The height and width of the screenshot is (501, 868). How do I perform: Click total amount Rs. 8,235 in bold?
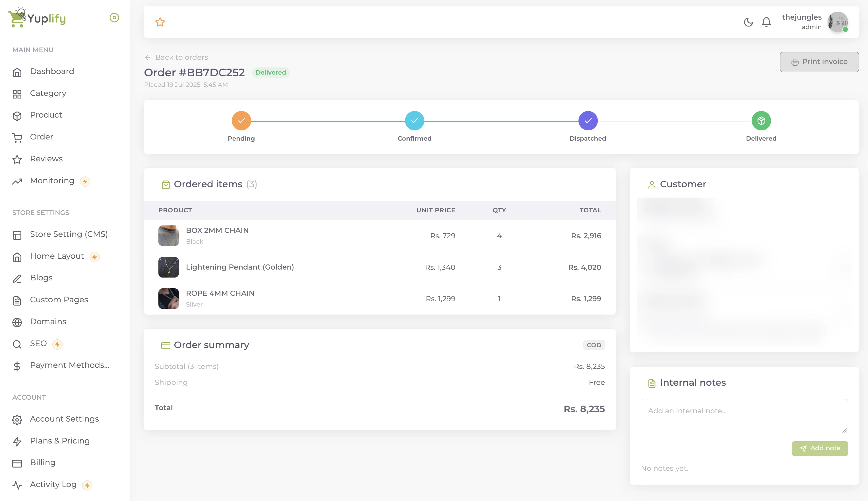point(584,409)
